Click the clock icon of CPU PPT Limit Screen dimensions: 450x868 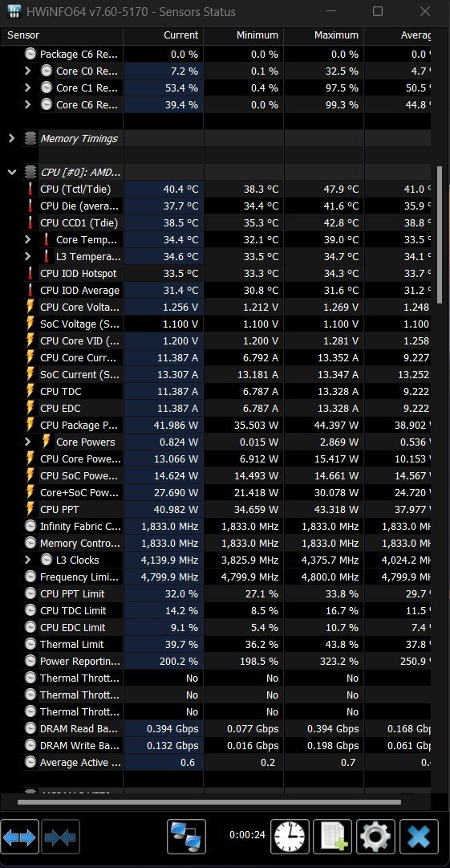click(31, 593)
